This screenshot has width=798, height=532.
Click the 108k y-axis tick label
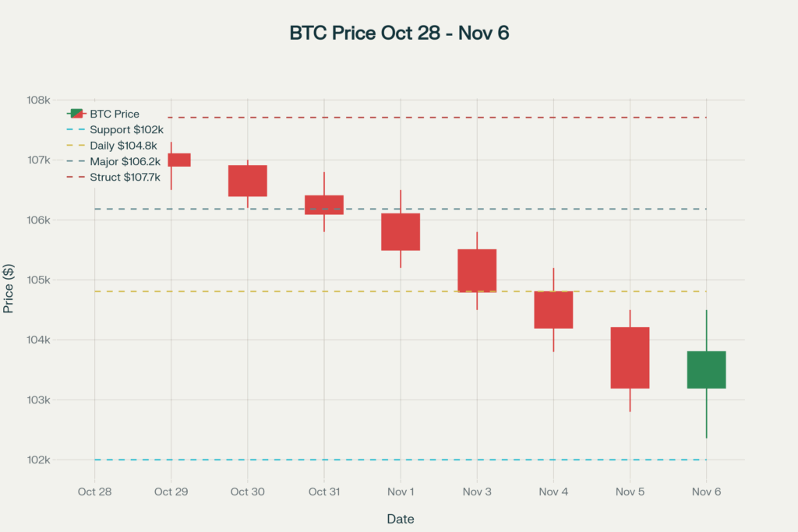pos(40,100)
